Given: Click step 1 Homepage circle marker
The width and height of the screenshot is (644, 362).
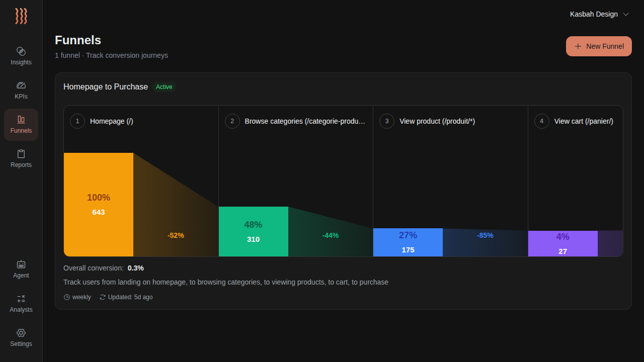Looking at the screenshot, I should [77, 121].
